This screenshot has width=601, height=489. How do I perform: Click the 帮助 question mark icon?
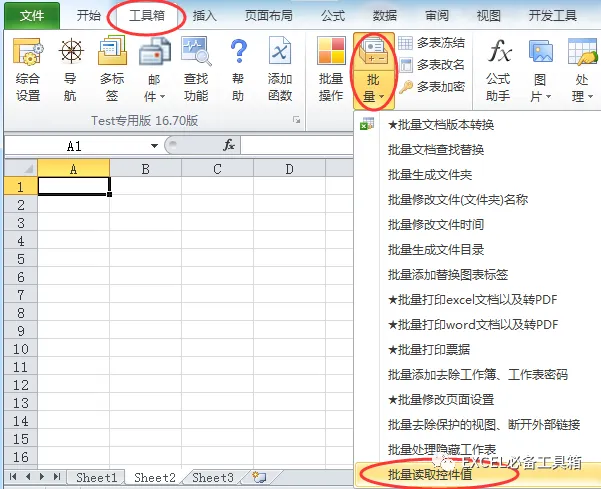click(238, 51)
